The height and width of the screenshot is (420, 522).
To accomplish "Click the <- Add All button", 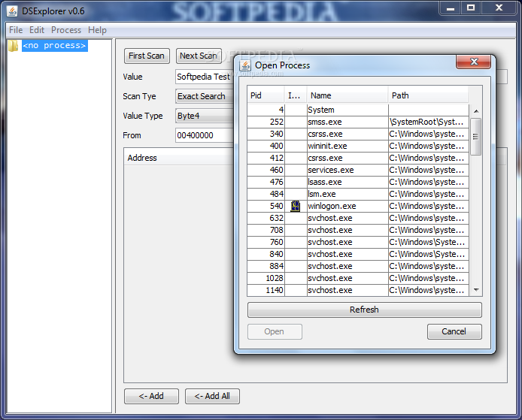I will 212,396.
